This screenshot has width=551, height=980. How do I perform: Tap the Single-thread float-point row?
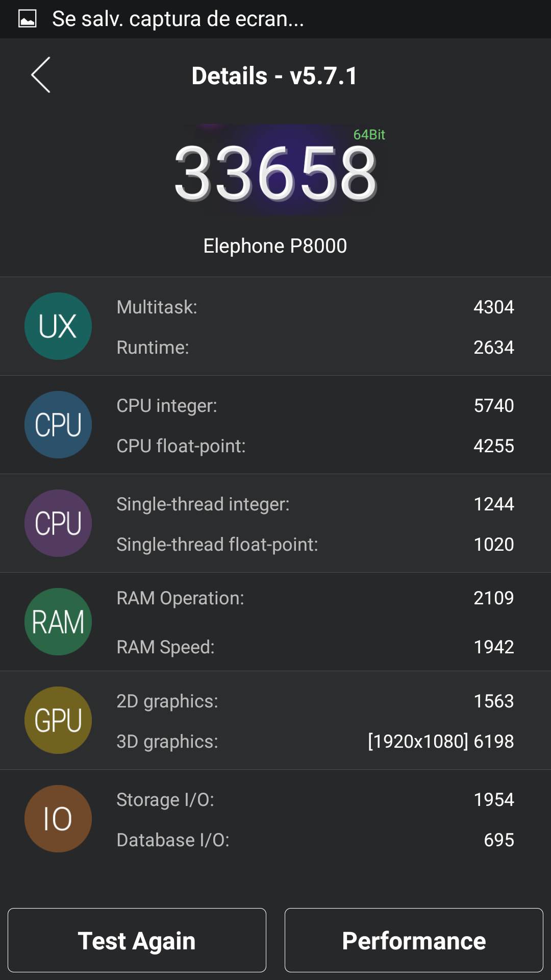pyautogui.click(x=315, y=545)
